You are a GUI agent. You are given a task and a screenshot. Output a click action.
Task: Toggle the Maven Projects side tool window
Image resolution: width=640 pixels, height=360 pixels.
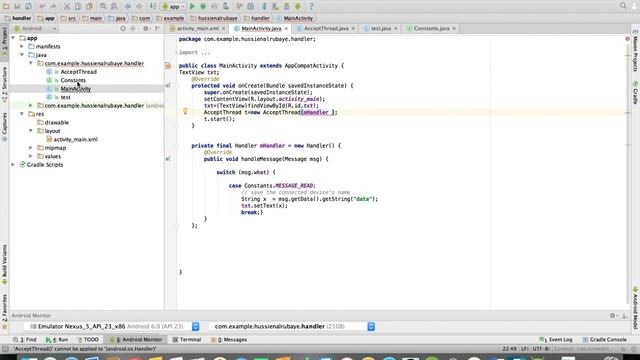(x=636, y=51)
